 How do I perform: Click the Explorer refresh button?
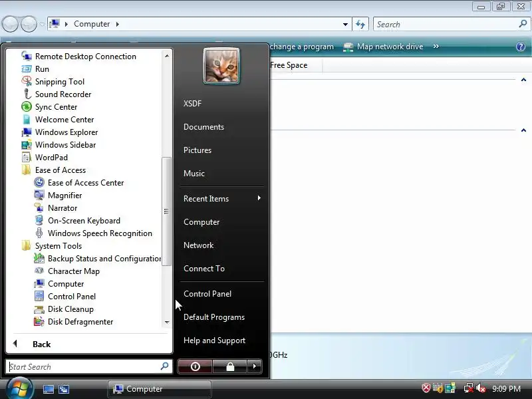pyautogui.click(x=360, y=24)
